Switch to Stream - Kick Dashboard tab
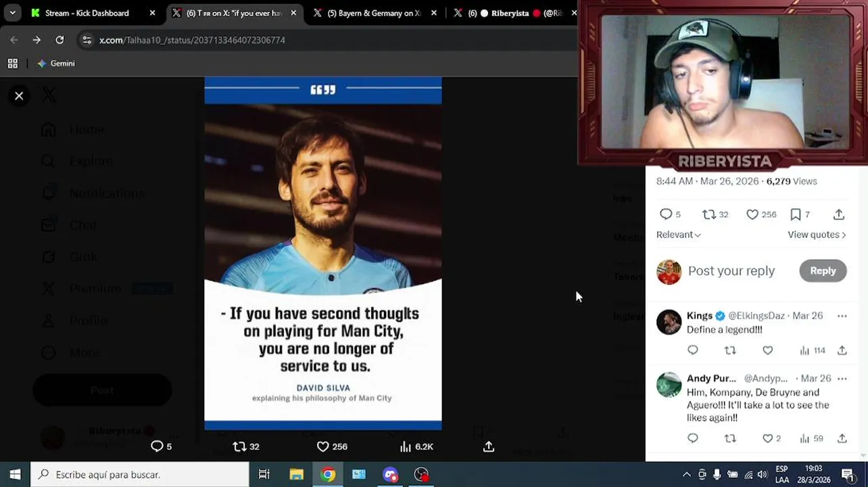Viewport: 868px width, 487px height. [x=87, y=13]
